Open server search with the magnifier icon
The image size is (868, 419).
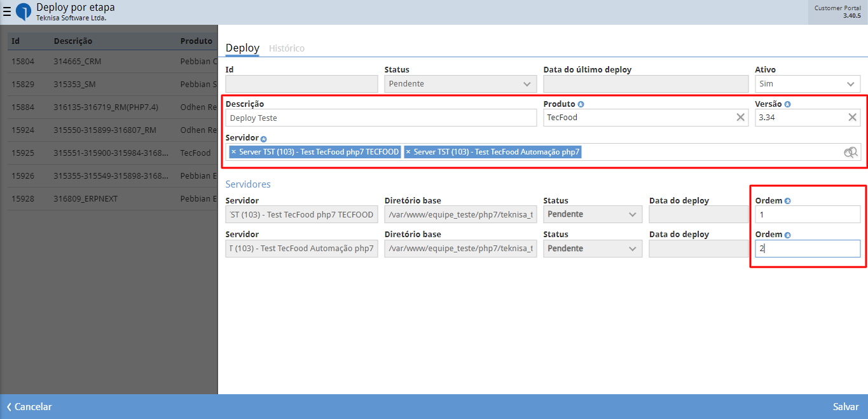click(851, 152)
